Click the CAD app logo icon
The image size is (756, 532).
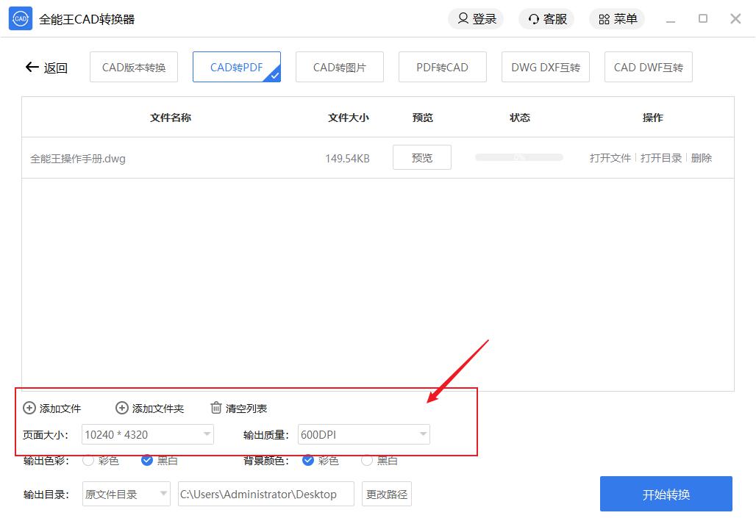[21, 19]
